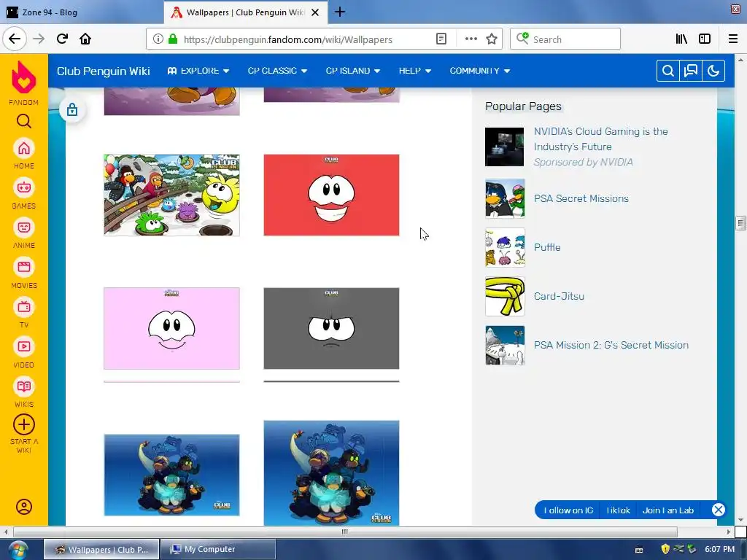Reload the page with refresh button
Image resolution: width=747 pixels, height=560 pixels.
pos(62,39)
